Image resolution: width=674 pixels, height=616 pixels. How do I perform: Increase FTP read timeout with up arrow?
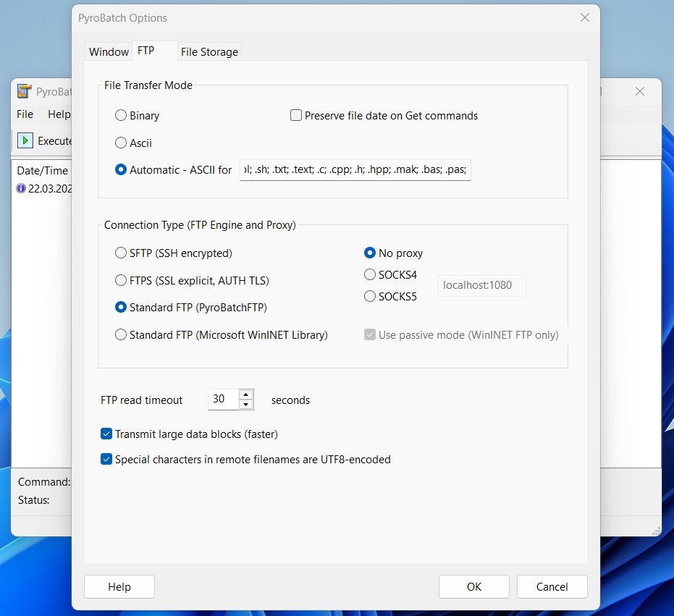tap(246, 395)
